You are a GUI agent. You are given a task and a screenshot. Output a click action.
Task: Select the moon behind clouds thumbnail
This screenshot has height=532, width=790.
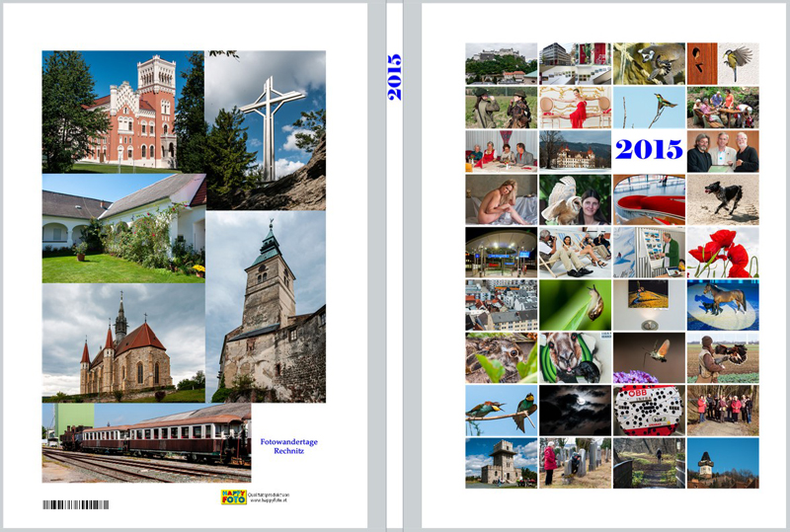point(575,411)
